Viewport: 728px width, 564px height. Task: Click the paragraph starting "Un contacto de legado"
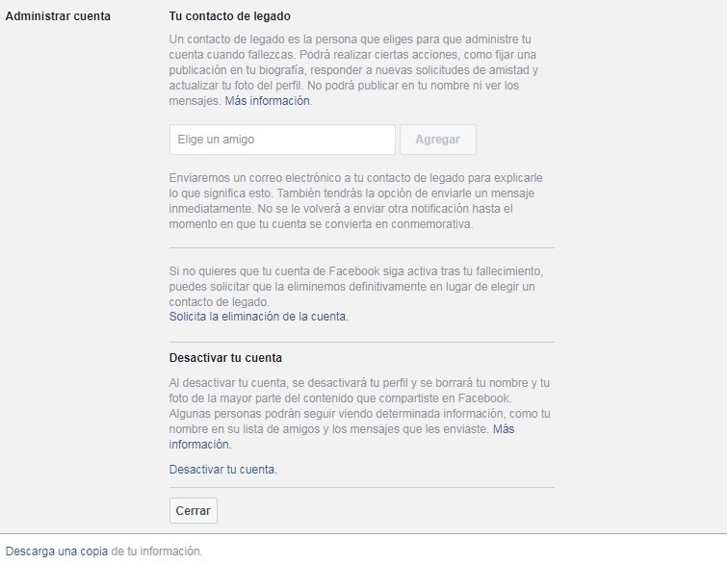click(x=353, y=70)
